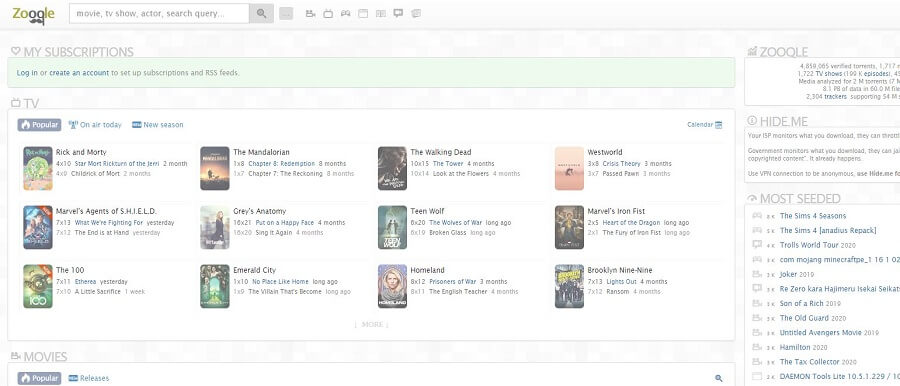
Task: Open speech-bubble category icon in header
Action: click(398, 13)
